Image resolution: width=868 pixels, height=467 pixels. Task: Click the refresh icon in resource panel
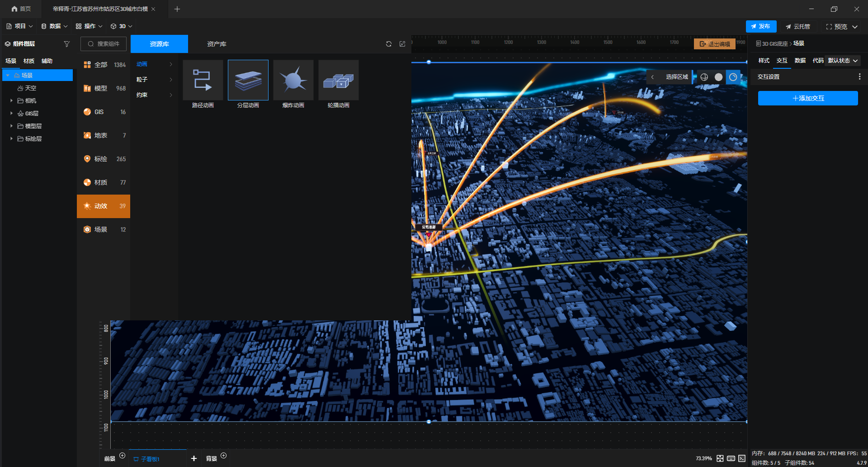(x=389, y=44)
